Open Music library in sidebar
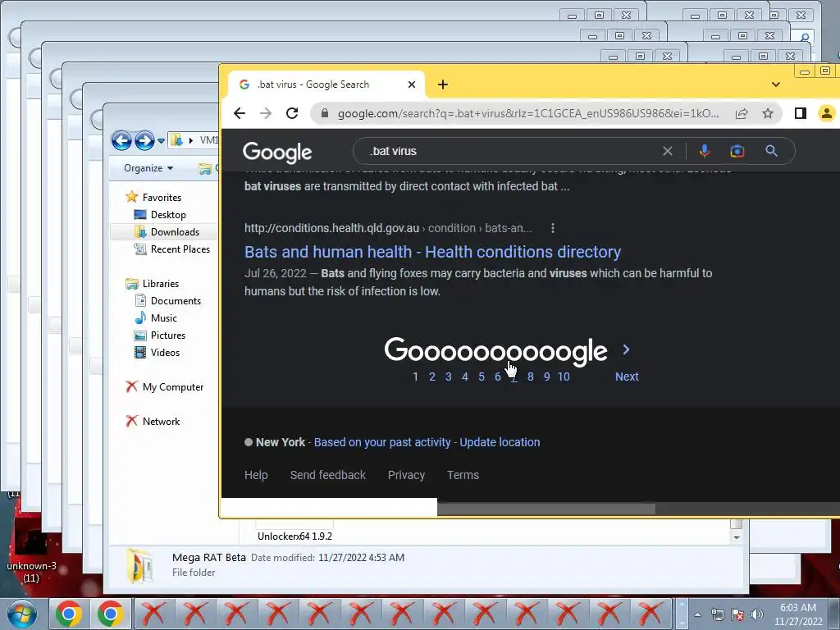This screenshot has height=630, width=840. tap(163, 318)
